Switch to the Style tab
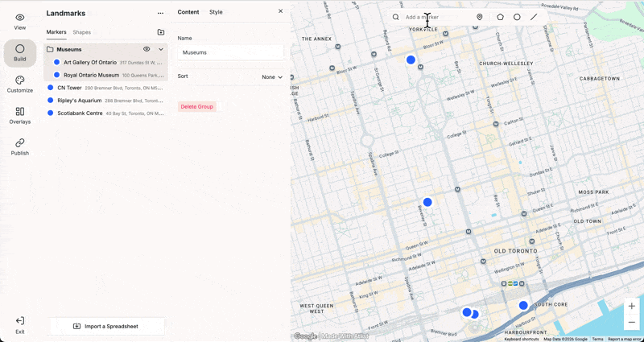 [x=216, y=12]
